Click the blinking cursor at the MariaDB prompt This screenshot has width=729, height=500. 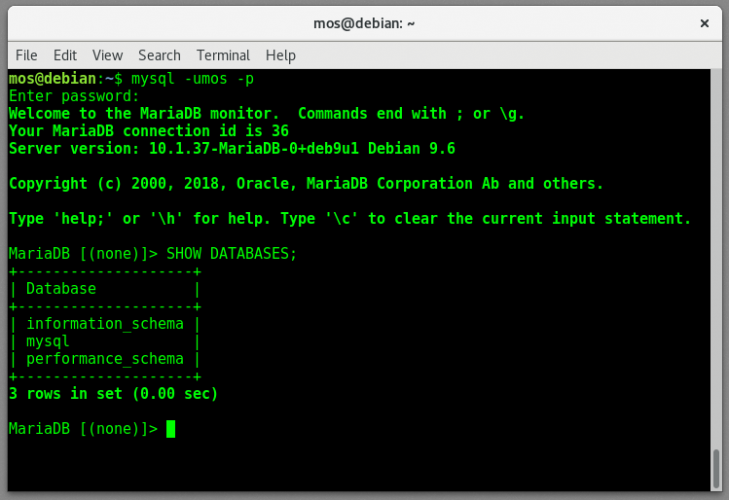coord(171,428)
